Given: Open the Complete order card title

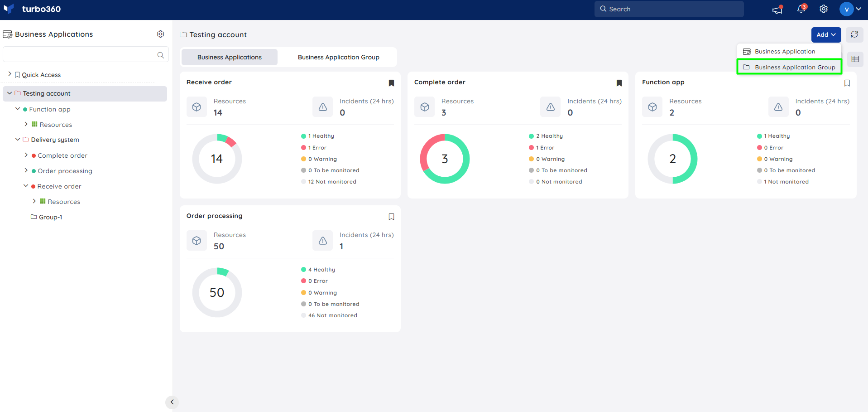Looking at the screenshot, I should 439,82.
